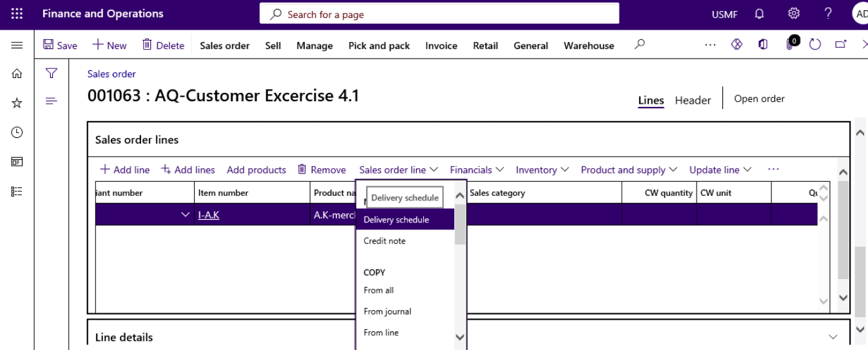Open Recent clock icon in sidebar
This screenshot has width=868, height=350.
click(17, 132)
